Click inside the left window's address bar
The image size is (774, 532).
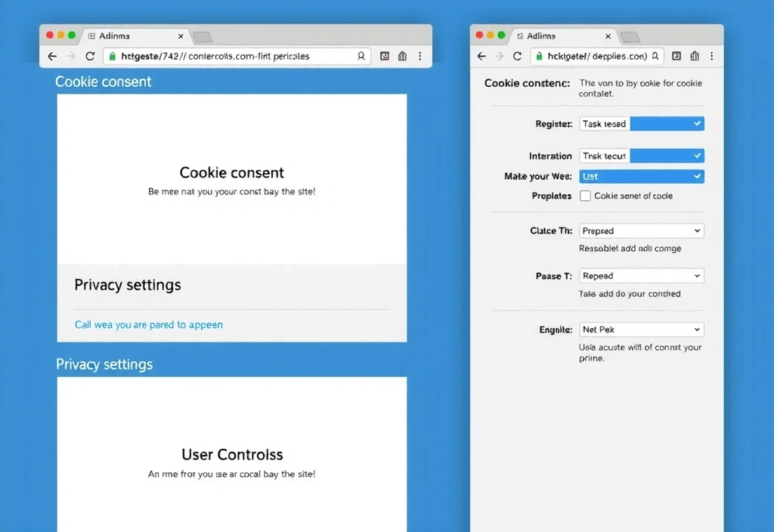coord(227,56)
